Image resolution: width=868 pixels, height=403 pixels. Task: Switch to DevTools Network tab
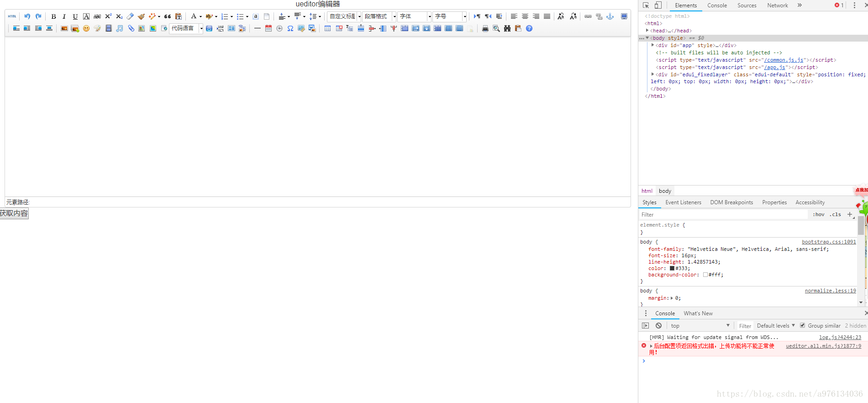(x=777, y=5)
